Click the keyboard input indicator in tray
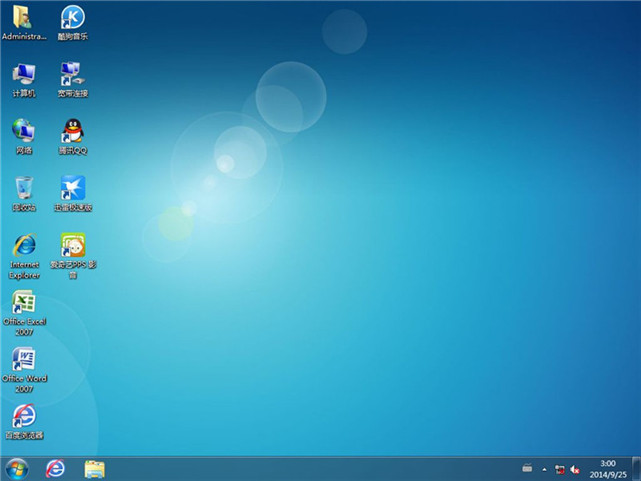 click(527, 468)
